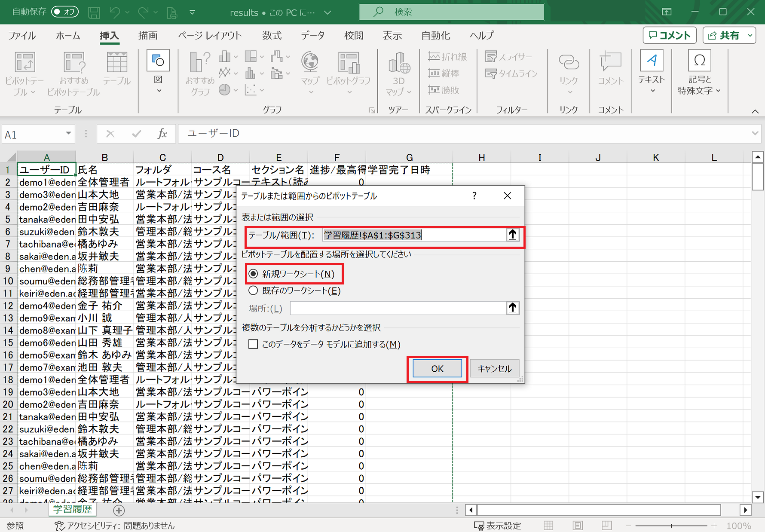The height and width of the screenshot is (532, 765).
Task: Switch to page break preview icon
Action: pyautogui.click(x=606, y=526)
